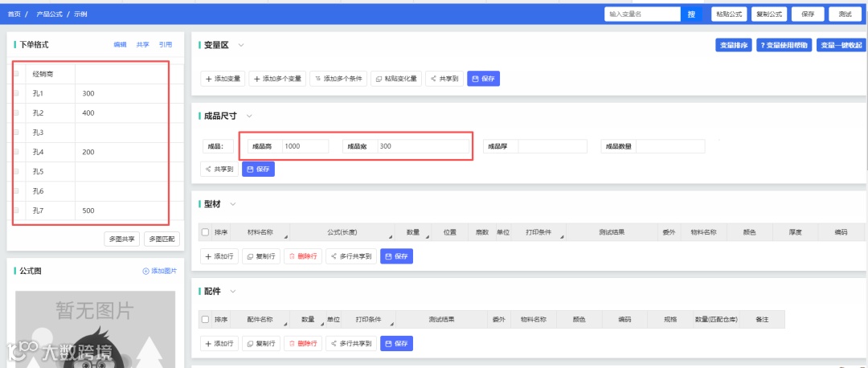Screen dimensions: 868x368
Task: Click the 保存 button in top bar
Action: coord(808,14)
